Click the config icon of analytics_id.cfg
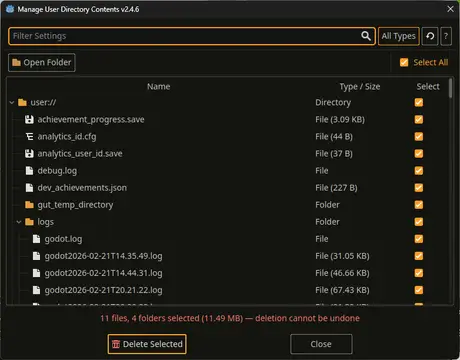This screenshot has height=360, width=460. pyautogui.click(x=29, y=136)
